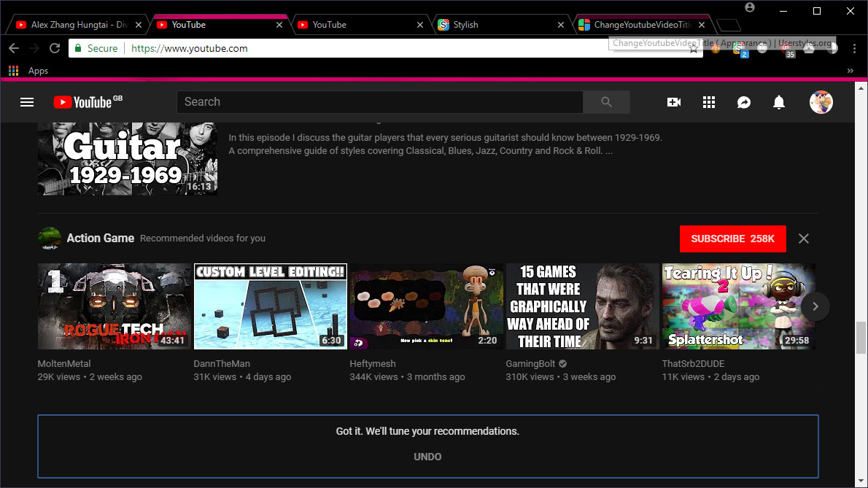Screen dimensions: 868x488
Task: Click the GamingBolt verified badge
Action: [x=562, y=363]
